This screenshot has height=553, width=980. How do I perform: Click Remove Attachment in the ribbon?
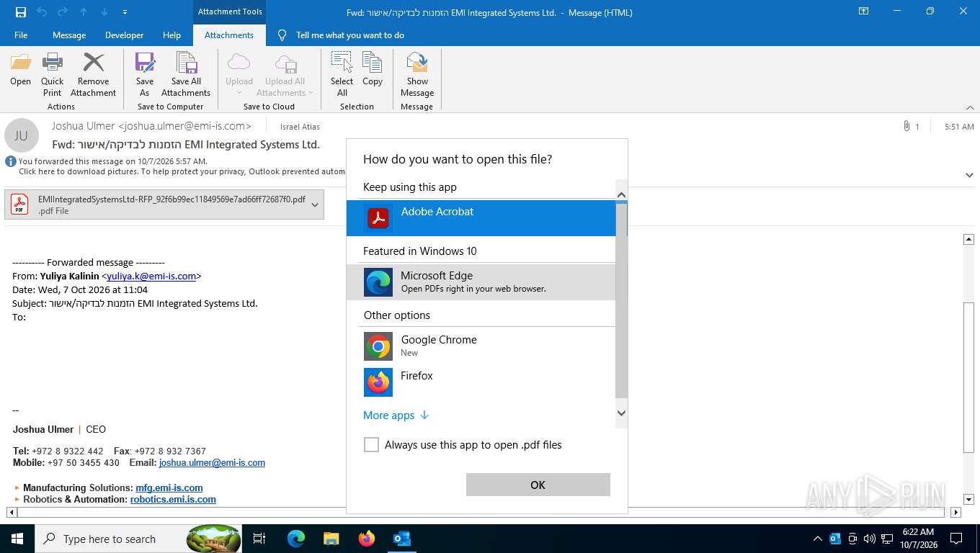tap(94, 75)
